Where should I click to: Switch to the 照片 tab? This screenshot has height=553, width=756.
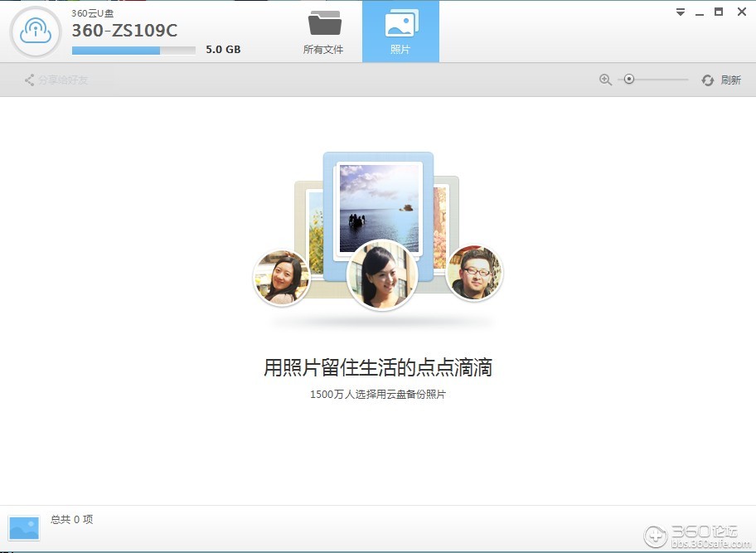400,32
